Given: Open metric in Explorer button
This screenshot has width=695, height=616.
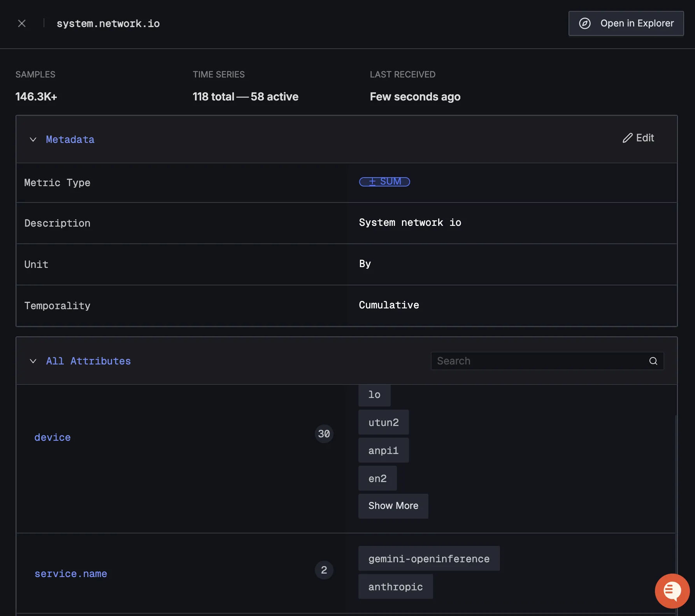Looking at the screenshot, I should (626, 23).
